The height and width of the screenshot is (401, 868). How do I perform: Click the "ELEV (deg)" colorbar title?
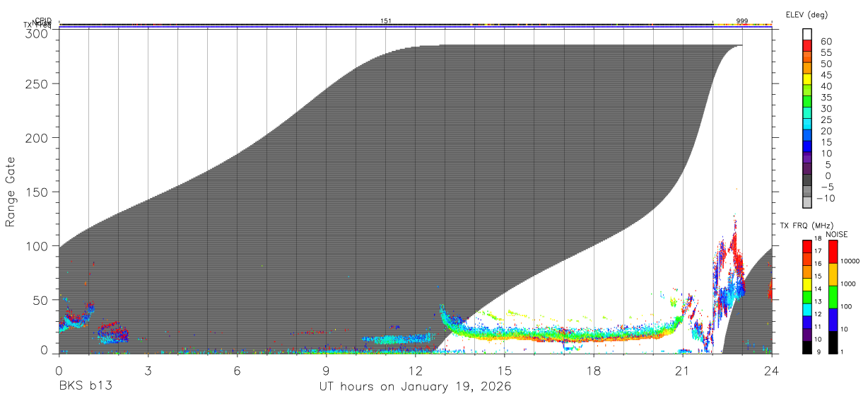(807, 14)
